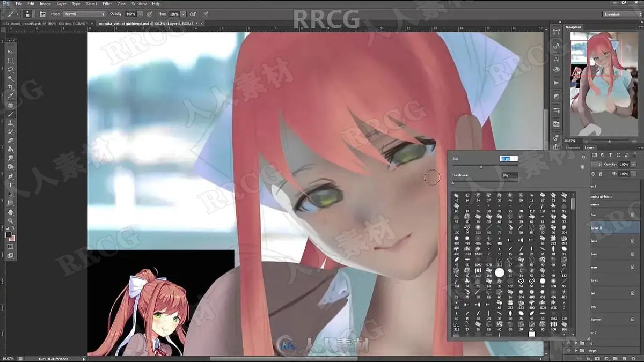This screenshot has width=644, height=362.
Task: Open the Filter menu
Action: tap(107, 4)
